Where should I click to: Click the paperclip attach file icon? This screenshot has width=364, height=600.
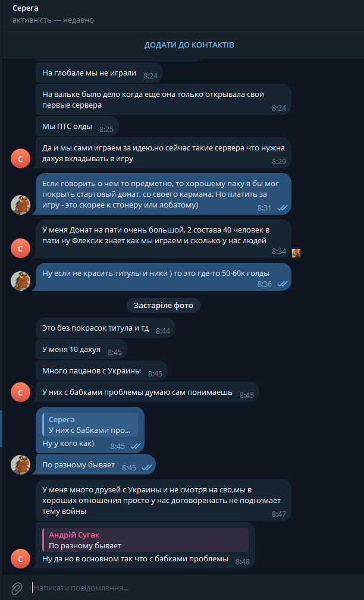click(x=17, y=588)
